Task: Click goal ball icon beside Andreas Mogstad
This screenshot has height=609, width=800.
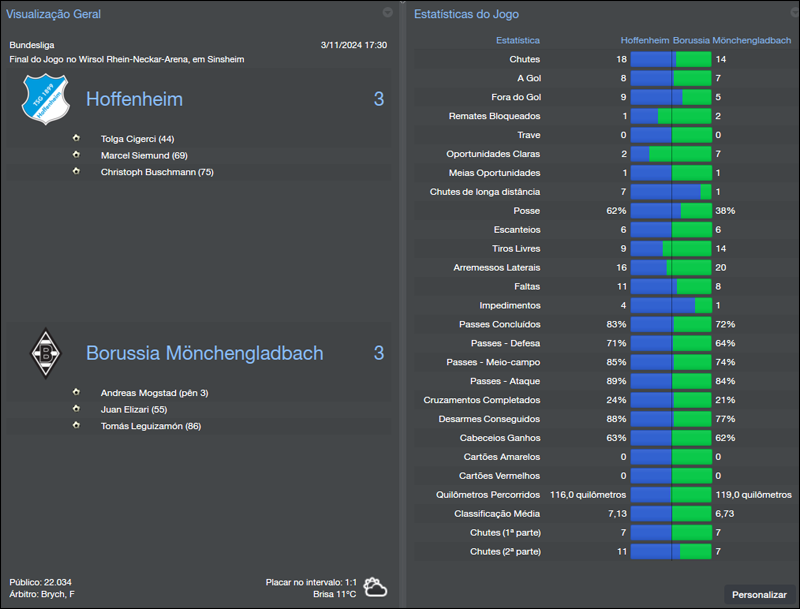Action: pos(75,393)
